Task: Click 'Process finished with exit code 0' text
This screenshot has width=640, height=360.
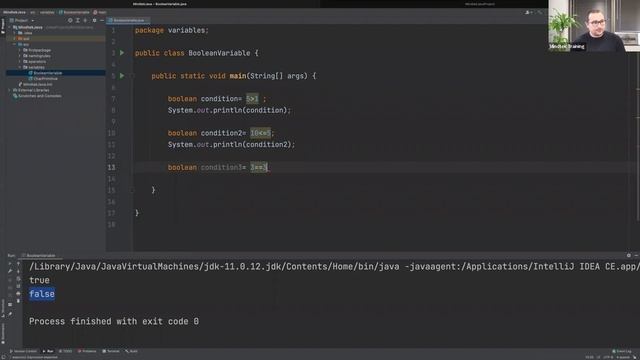Action: (x=114, y=321)
